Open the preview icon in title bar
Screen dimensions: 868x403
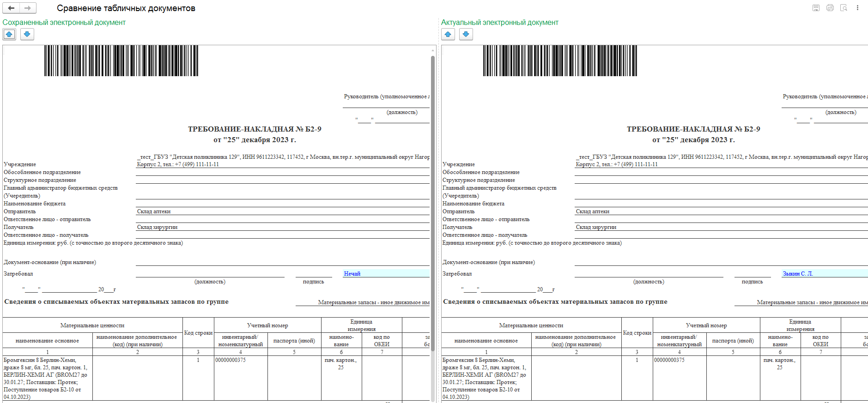(844, 8)
